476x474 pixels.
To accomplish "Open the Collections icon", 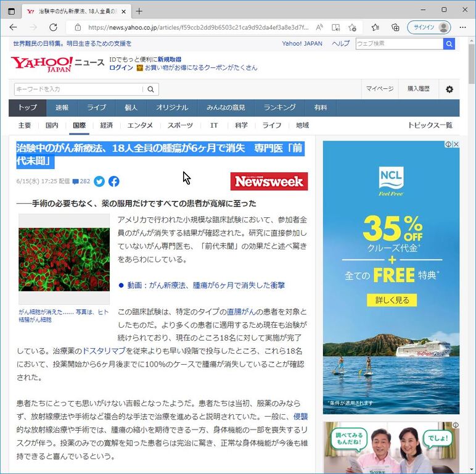I will tap(395, 27).
